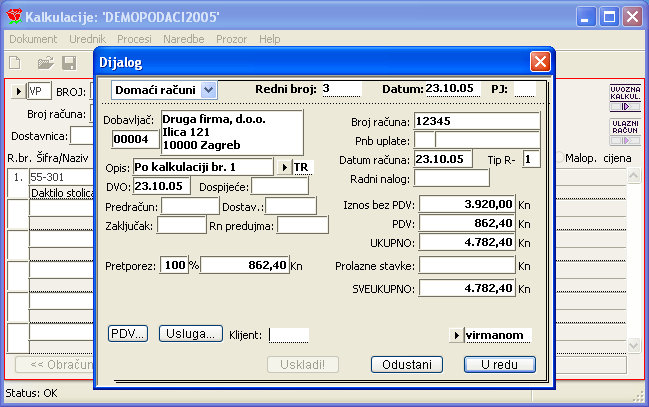
Task: Open the Procesi menu
Action: click(134, 39)
